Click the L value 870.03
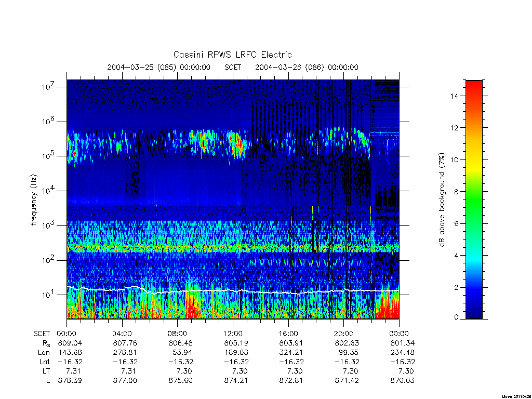 403,380
